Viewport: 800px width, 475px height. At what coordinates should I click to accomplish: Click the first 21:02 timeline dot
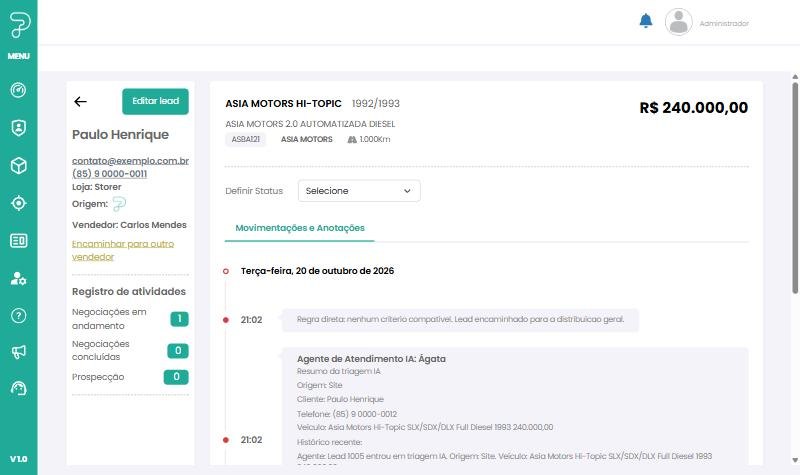226,320
